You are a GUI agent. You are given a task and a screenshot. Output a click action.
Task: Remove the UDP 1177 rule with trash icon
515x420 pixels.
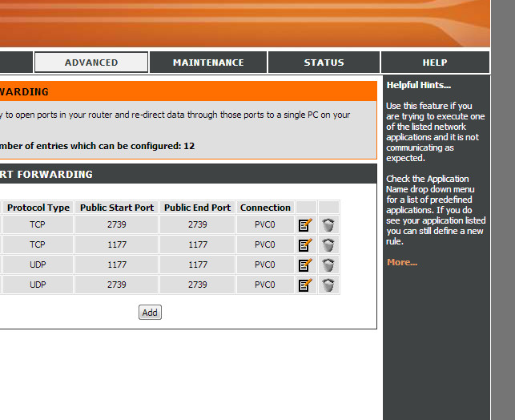[328, 265]
